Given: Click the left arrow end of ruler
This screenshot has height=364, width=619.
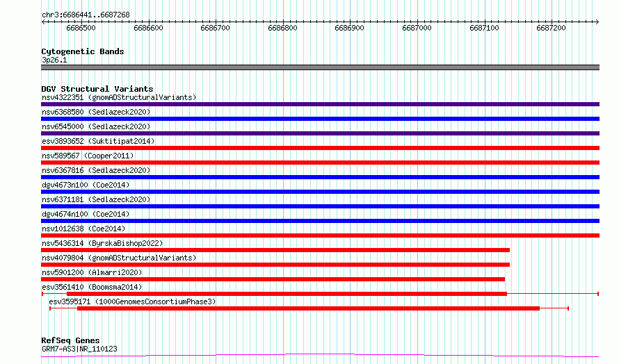Looking at the screenshot, I should coord(43,22).
